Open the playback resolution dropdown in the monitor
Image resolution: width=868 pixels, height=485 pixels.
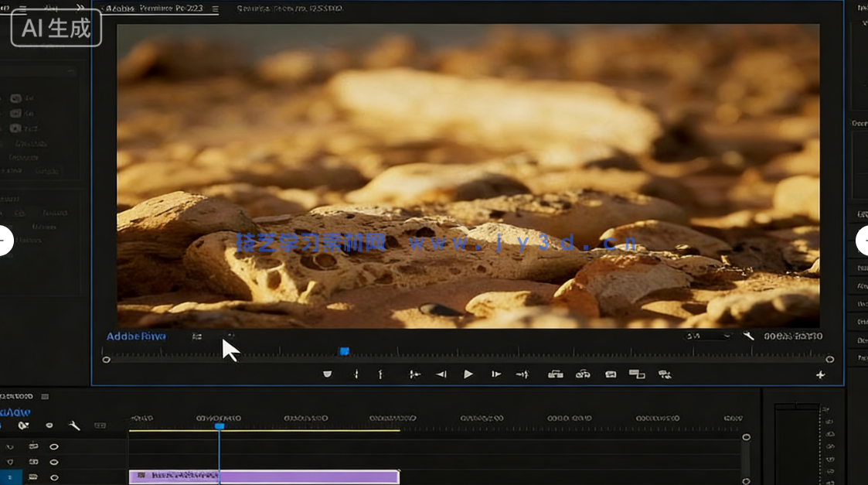(707, 336)
